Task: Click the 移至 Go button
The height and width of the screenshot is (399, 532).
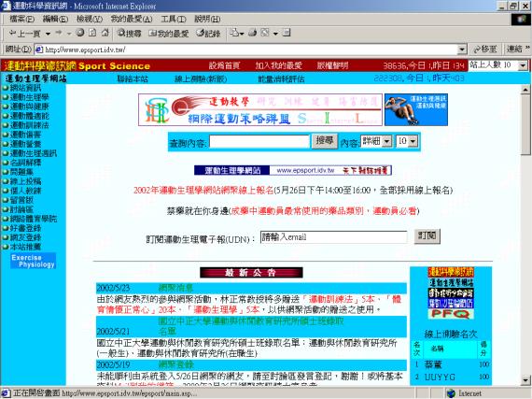Action: pyautogui.click(x=485, y=50)
